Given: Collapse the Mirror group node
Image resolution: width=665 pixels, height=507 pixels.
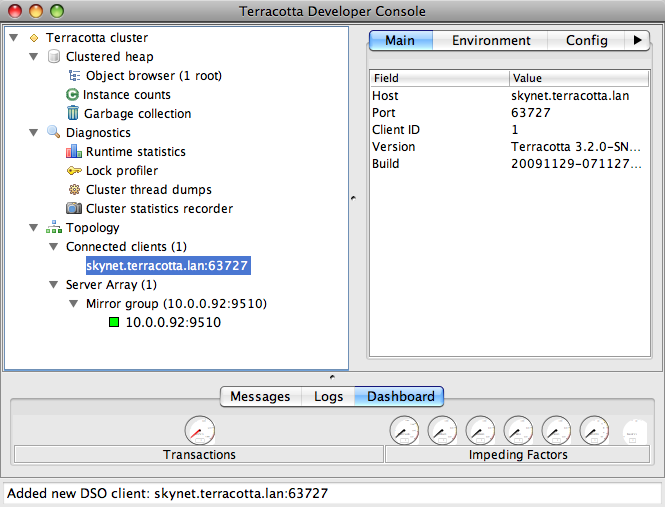Looking at the screenshot, I should (x=73, y=304).
